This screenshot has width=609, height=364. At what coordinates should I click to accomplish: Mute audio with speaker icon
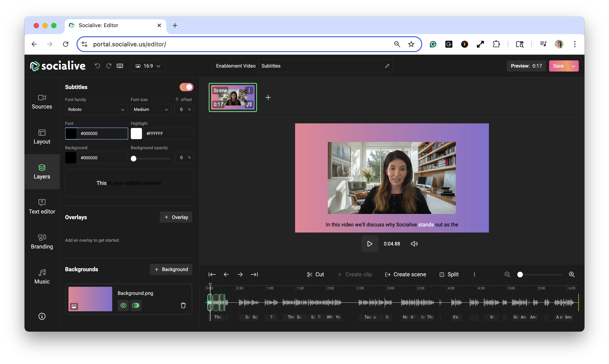coord(414,244)
